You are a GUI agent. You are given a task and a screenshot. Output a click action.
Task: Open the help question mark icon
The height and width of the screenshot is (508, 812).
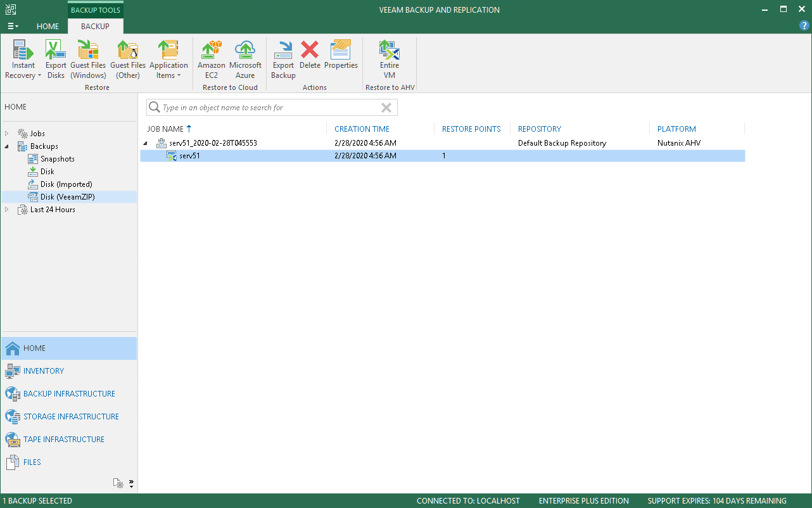tap(804, 25)
